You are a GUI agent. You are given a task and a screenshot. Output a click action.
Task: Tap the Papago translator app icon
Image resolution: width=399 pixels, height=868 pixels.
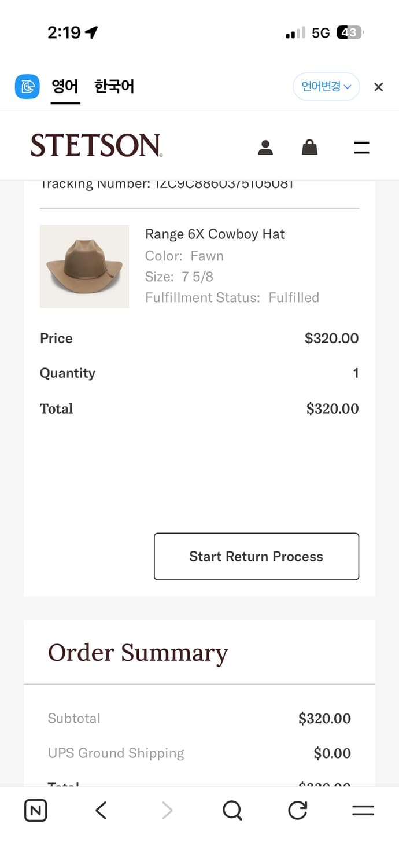tap(27, 87)
